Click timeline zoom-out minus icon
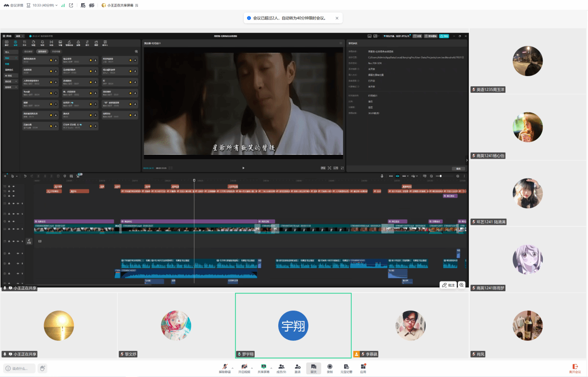588x377 pixels. coord(432,176)
